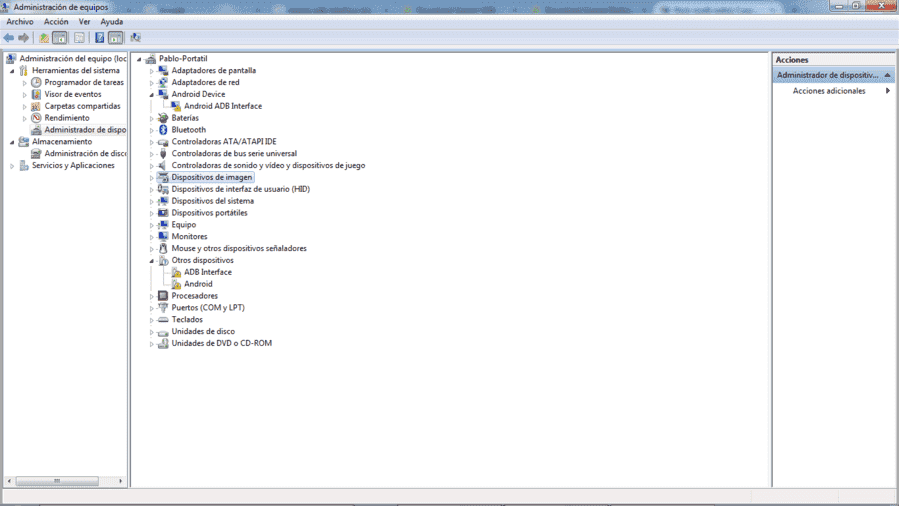Open the Ver menu
This screenshot has width=899, height=506.
coord(84,22)
